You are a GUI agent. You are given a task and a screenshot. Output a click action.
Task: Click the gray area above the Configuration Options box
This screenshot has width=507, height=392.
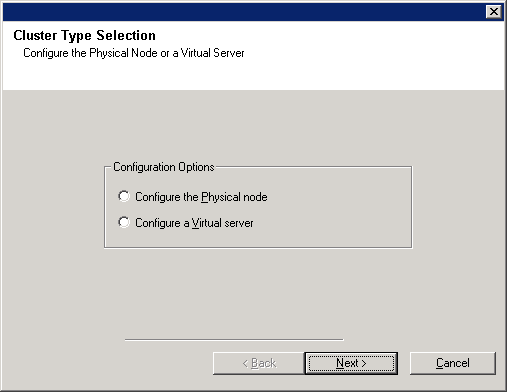coord(253,127)
